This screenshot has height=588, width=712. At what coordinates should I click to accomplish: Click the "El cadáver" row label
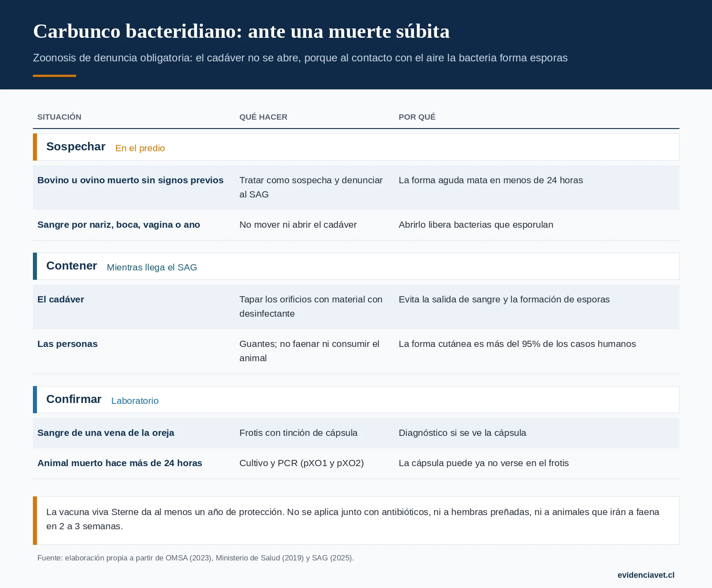(61, 299)
